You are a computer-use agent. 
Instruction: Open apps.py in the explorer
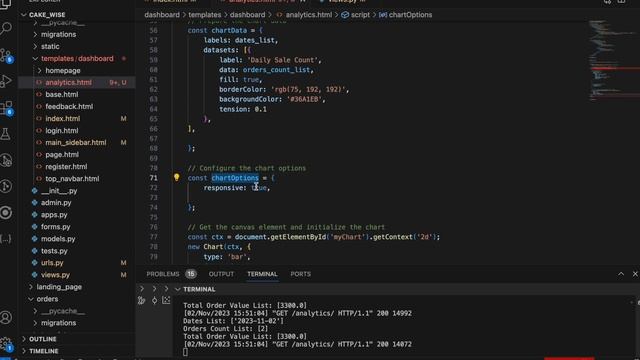pos(54,215)
